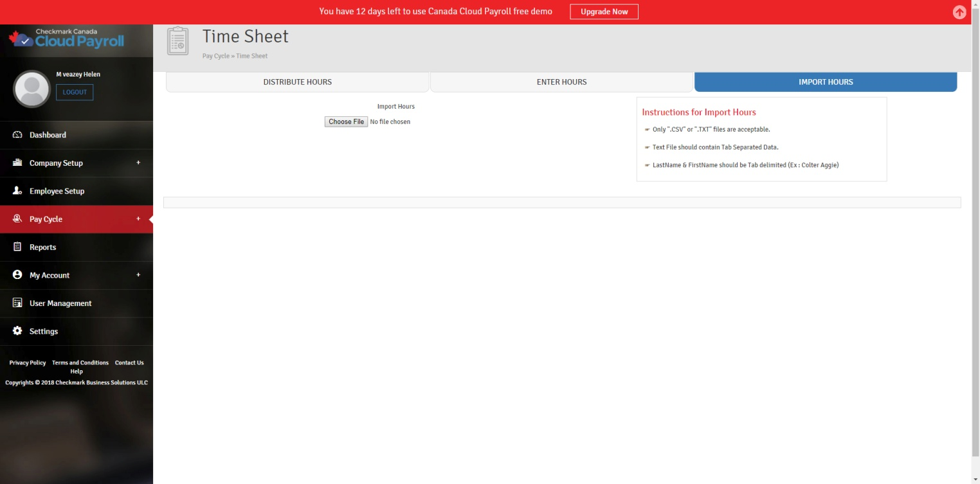Click the Employee Setup person icon
The height and width of the screenshot is (484, 980).
pos(17,191)
